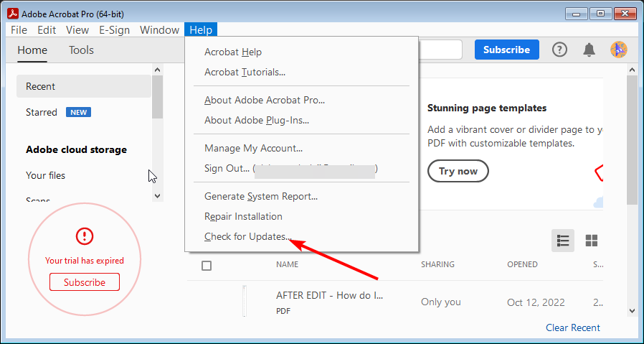Tick the select-all files checkbox
This screenshot has height=344, width=644.
coord(207,266)
